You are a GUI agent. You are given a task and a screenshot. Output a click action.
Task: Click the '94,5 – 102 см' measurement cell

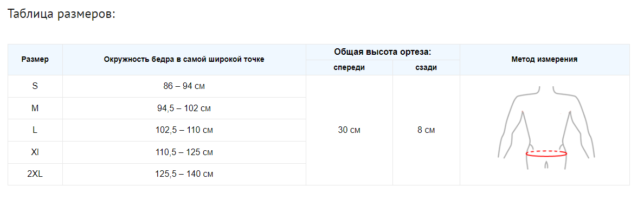184,108
